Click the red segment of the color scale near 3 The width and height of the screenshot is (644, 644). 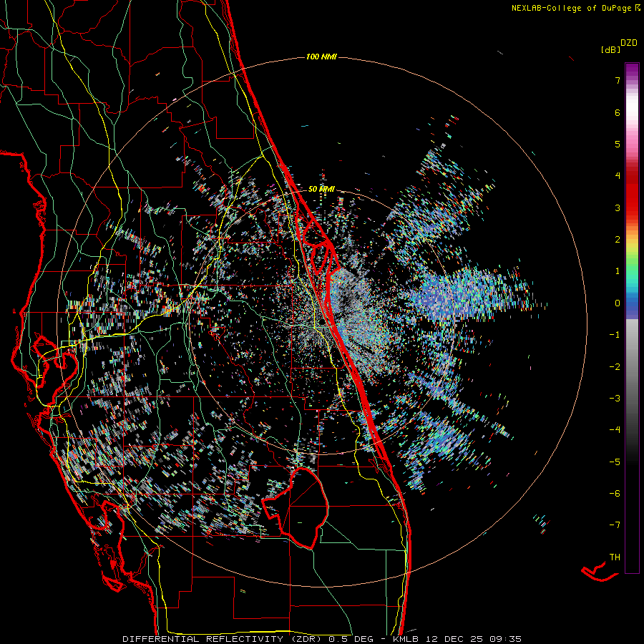[632, 201]
